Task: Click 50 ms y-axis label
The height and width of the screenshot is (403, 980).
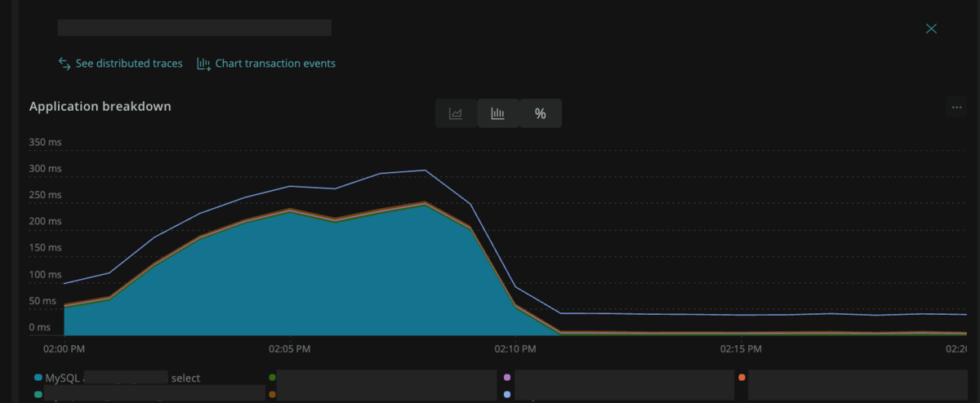Action: pos(43,301)
